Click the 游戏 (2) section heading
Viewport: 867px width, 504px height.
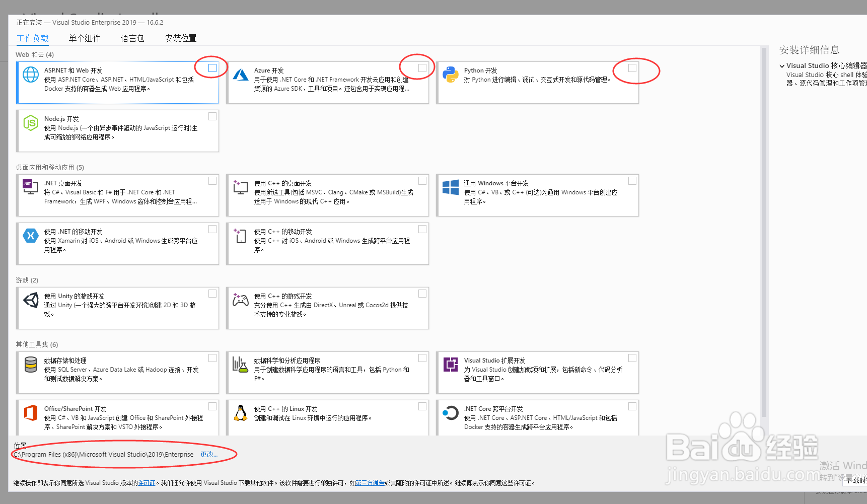click(x=27, y=280)
